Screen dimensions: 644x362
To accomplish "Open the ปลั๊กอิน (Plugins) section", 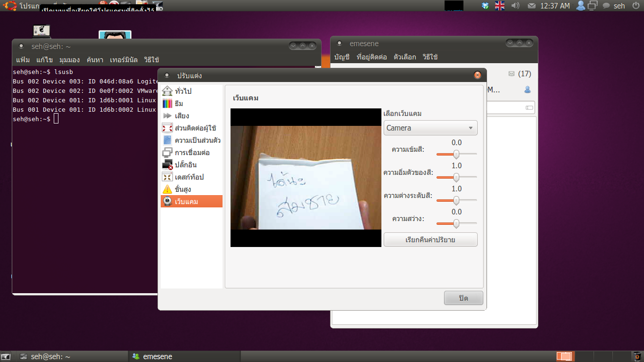I will coord(191,165).
